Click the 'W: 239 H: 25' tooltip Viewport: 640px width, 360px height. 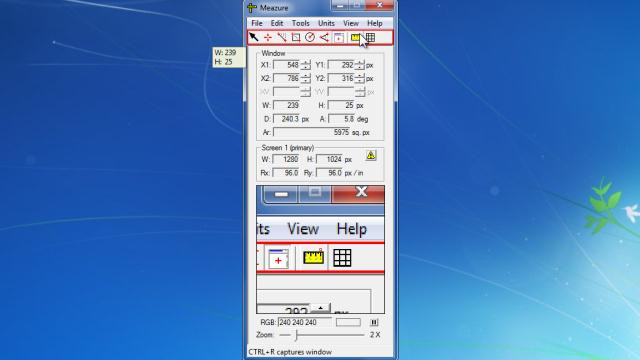[229, 57]
